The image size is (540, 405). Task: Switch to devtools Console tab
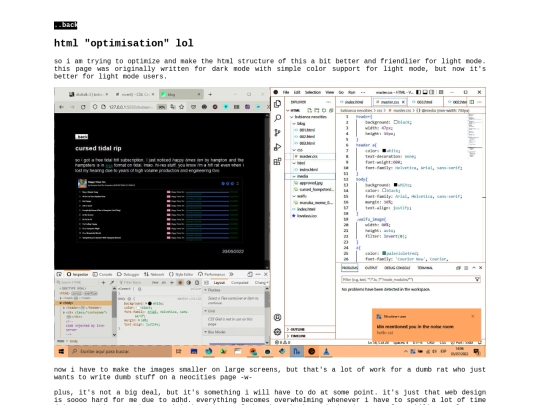(x=103, y=274)
